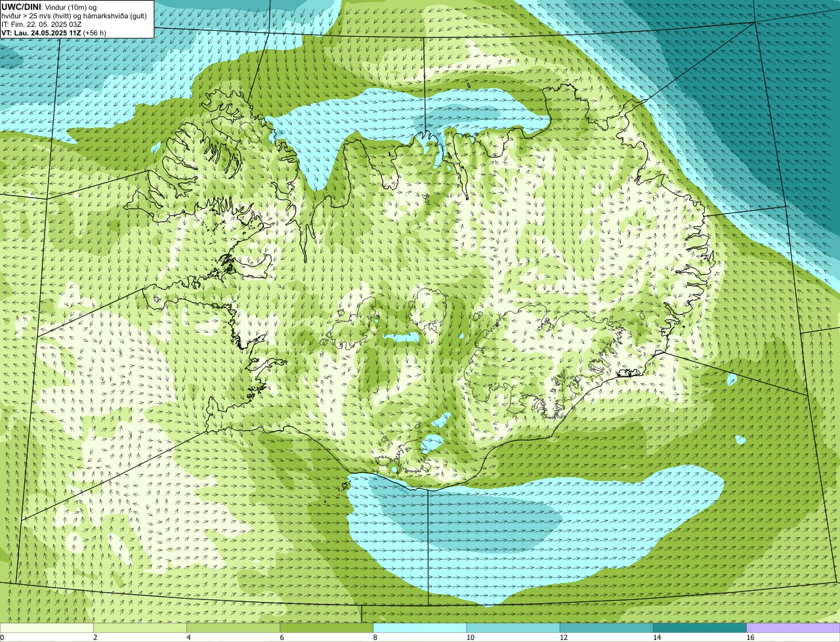Click the 0–2 m/s pale yellow legend swatch
The height and width of the screenshot is (642, 840).
(47, 628)
